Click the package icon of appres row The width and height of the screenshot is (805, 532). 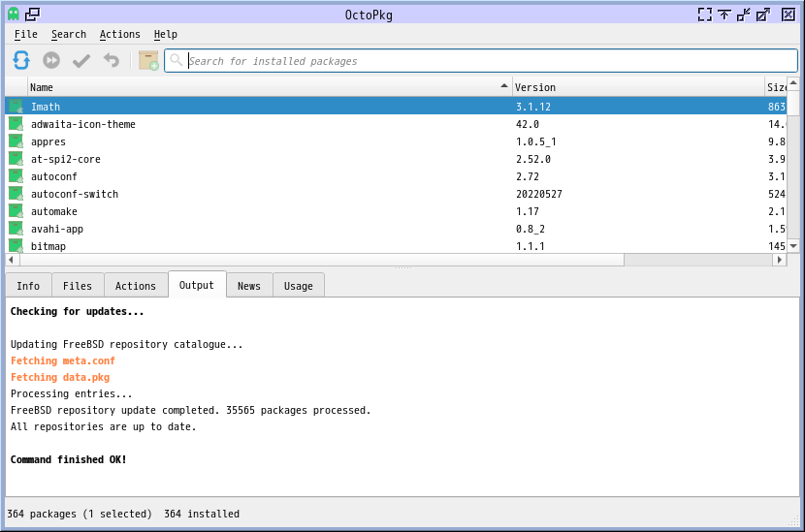[16, 141]
